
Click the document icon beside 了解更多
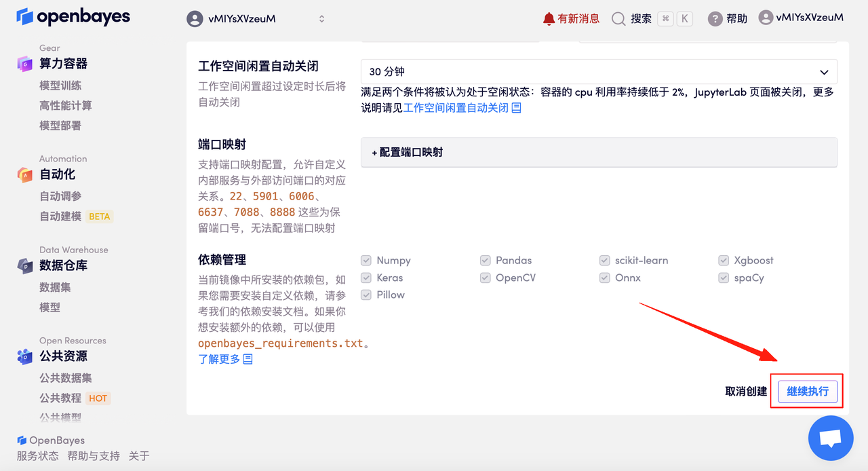click(x=248, y=359)
